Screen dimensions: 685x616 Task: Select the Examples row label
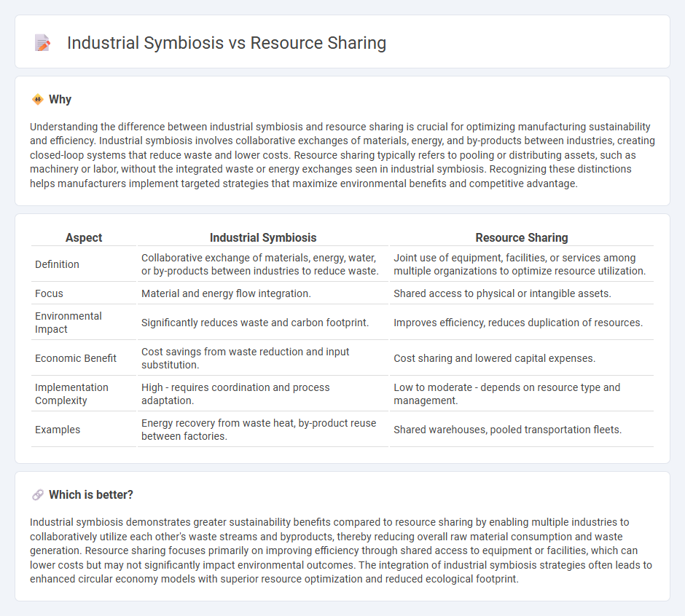58,430
